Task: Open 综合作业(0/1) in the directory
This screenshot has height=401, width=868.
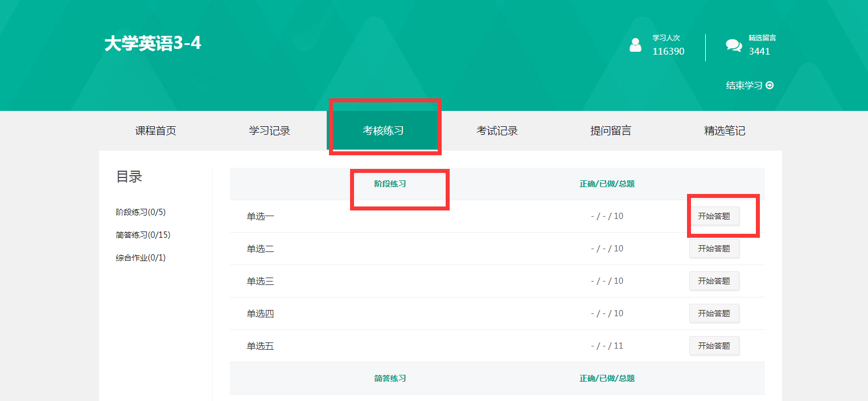Action: tap(141, 258)
